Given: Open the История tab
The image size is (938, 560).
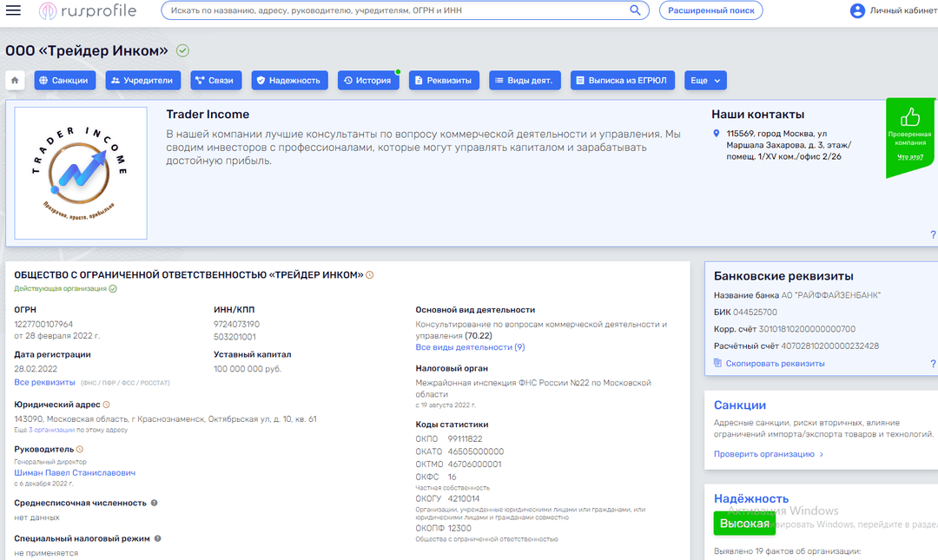Looking at the screenshot, I should (368, 80).
